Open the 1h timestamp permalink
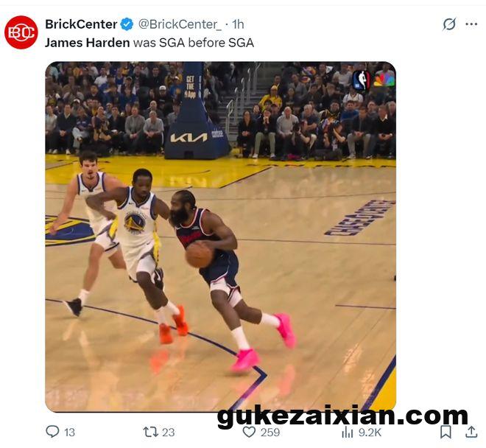 238,24
